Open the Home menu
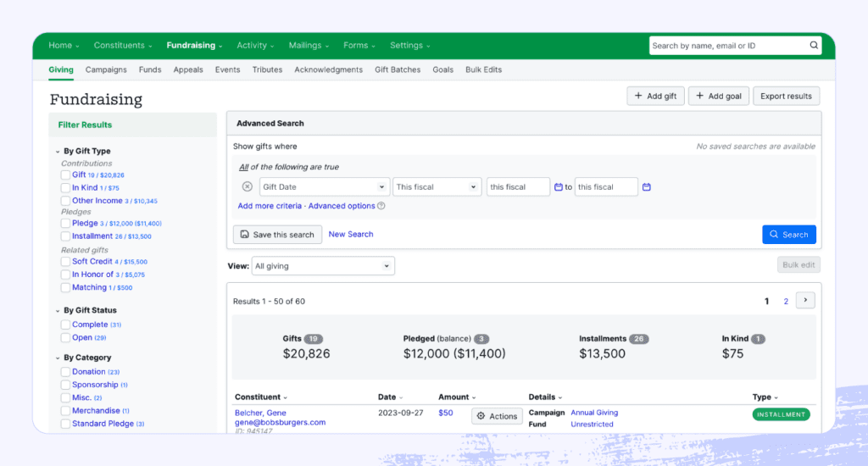Viewport: 868px width, 466px height. pos(64,46)
